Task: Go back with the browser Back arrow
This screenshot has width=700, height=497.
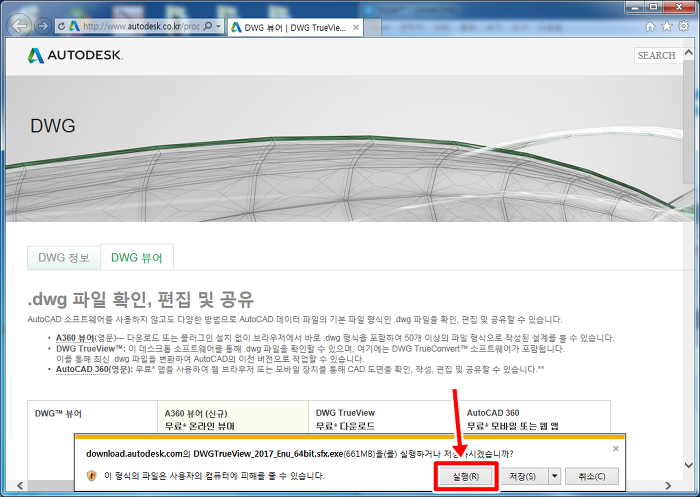Action: click(21, 26)
